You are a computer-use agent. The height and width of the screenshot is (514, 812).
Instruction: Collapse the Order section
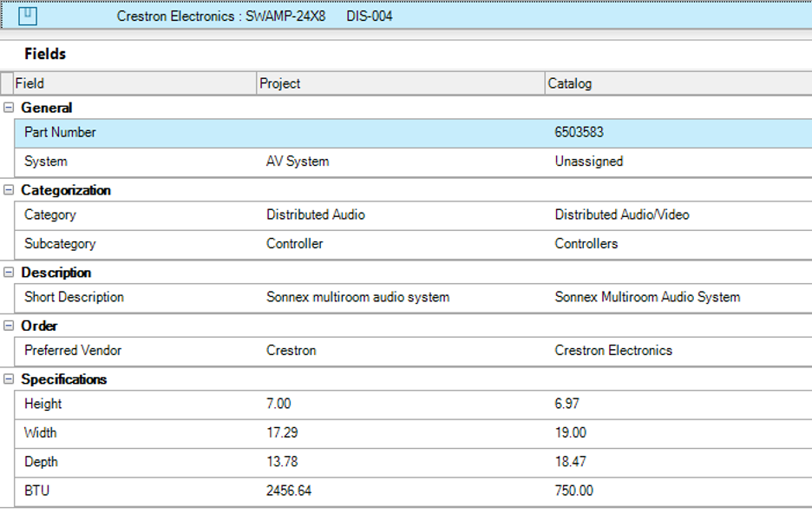tap(9, 326)
